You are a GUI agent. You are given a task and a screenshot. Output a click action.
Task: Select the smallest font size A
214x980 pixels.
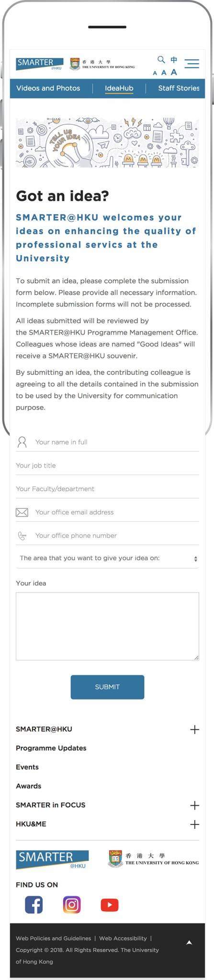(x=155, y=73)
